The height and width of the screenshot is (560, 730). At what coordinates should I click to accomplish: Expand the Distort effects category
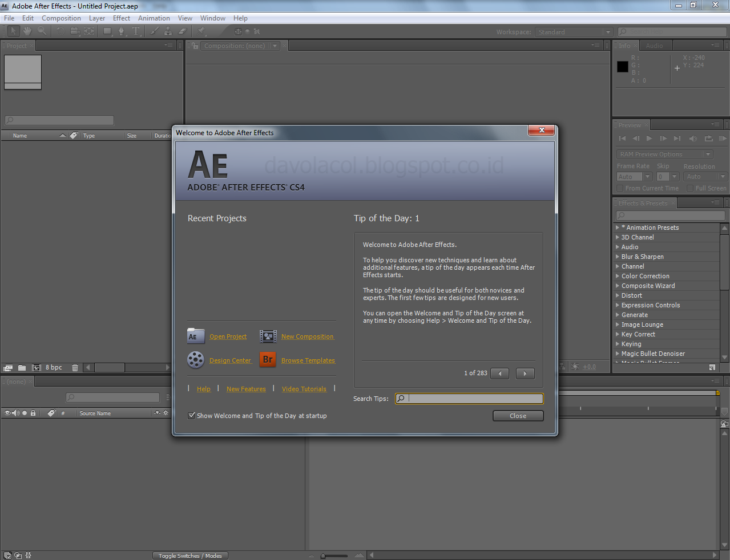click(x=617, y=295)
